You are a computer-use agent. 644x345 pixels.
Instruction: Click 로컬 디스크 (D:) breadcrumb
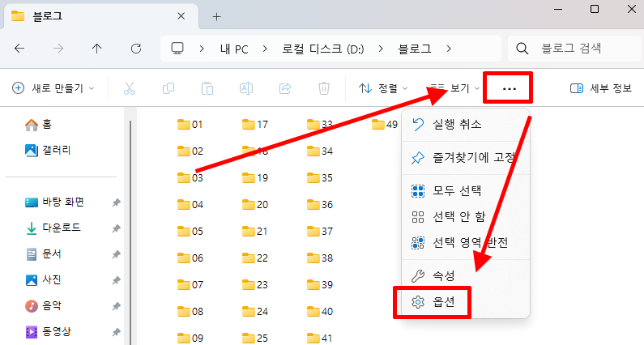323,49
